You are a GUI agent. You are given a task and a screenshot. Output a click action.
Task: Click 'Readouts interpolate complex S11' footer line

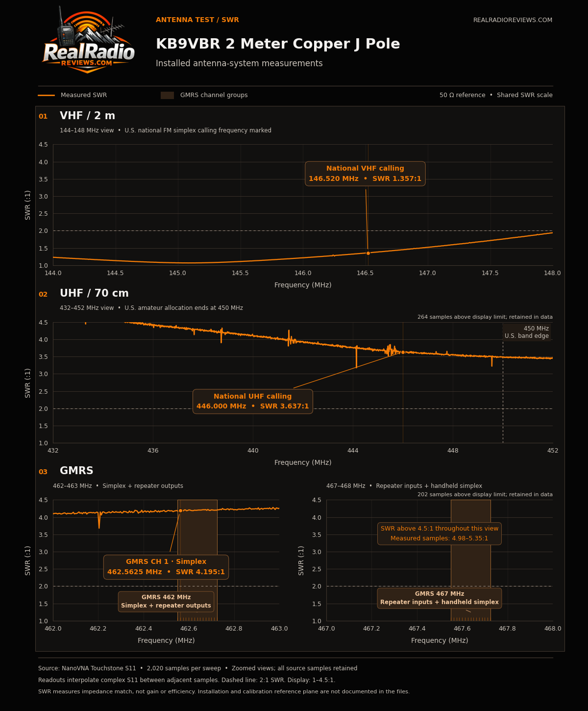click(x=187, y=680)
